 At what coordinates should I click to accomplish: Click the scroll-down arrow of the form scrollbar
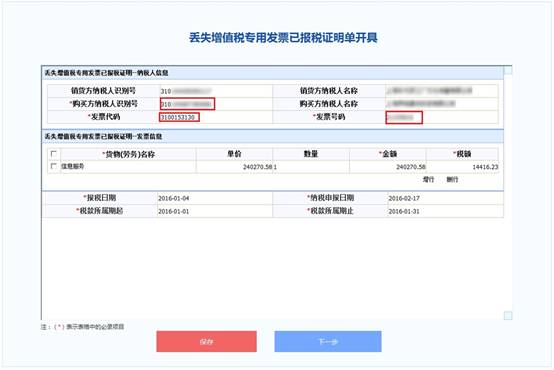point(508,316)
